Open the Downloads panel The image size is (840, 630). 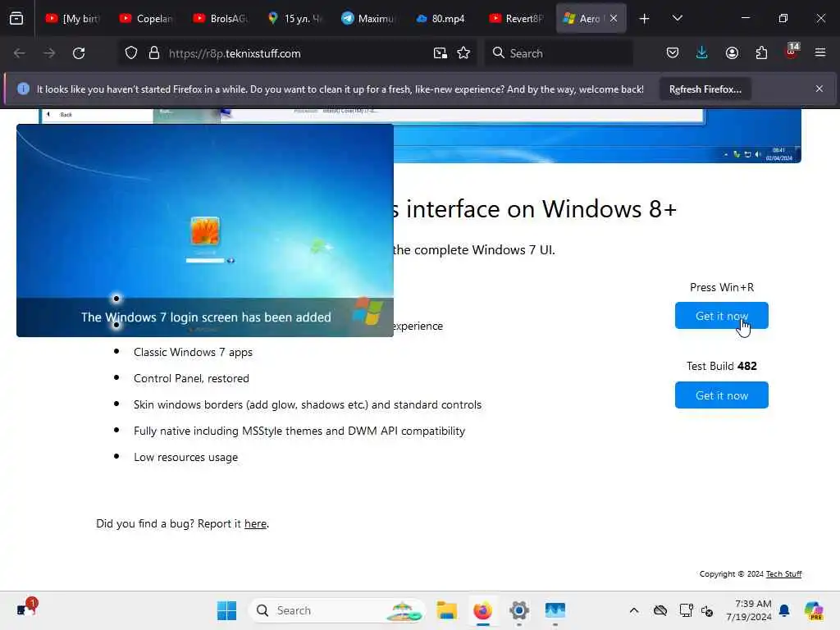tap(702, 53)
